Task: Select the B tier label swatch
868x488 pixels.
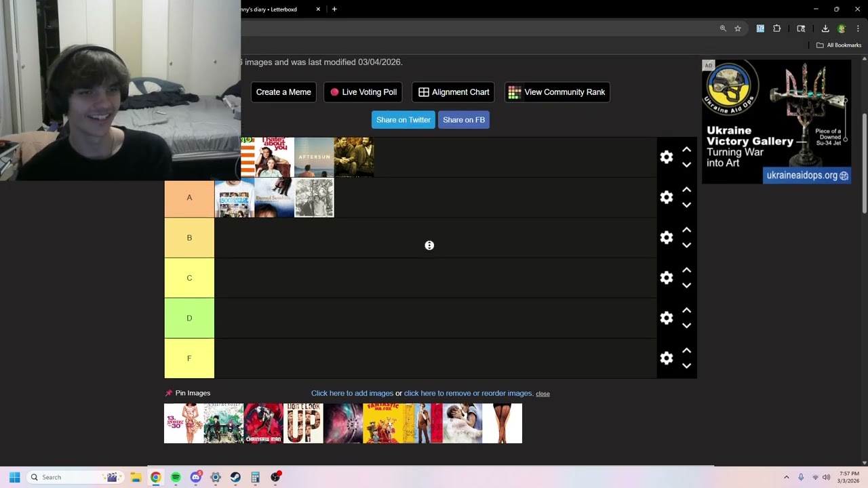Action: pyautogui.click(x=189, y=238)
